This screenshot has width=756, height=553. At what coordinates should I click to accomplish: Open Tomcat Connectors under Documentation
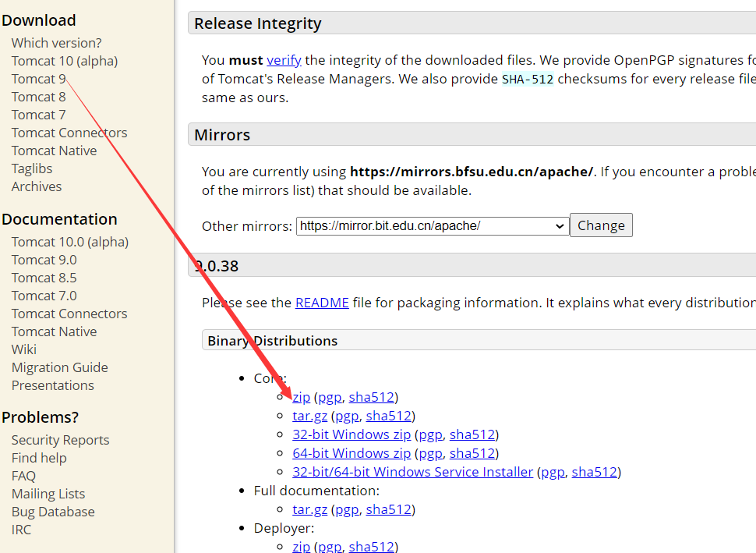click(69, 314)
